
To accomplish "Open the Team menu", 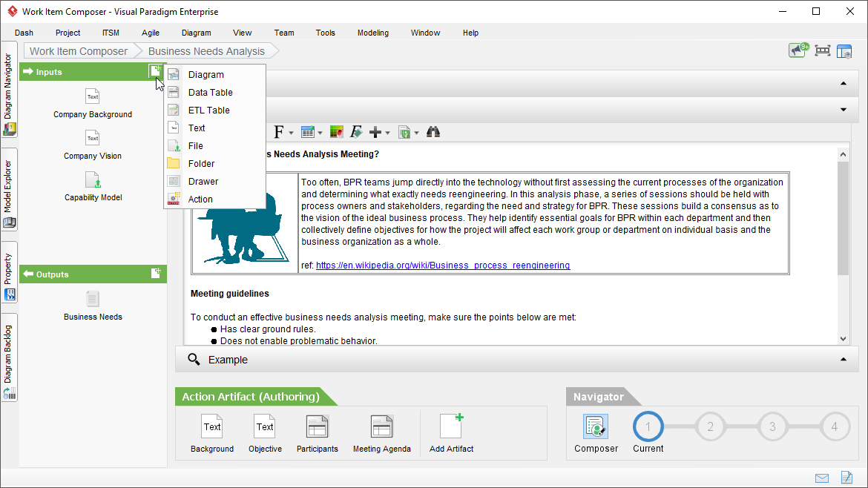I will [284, 33].
